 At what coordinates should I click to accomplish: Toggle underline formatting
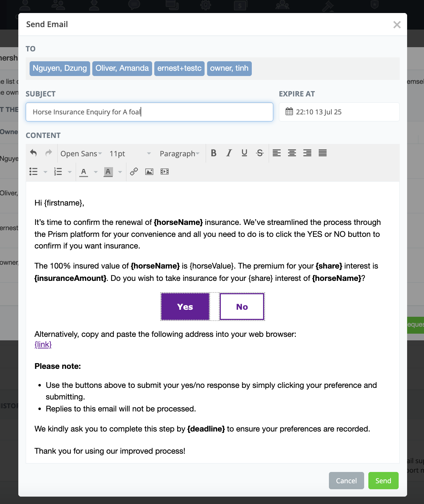point(244,153)
